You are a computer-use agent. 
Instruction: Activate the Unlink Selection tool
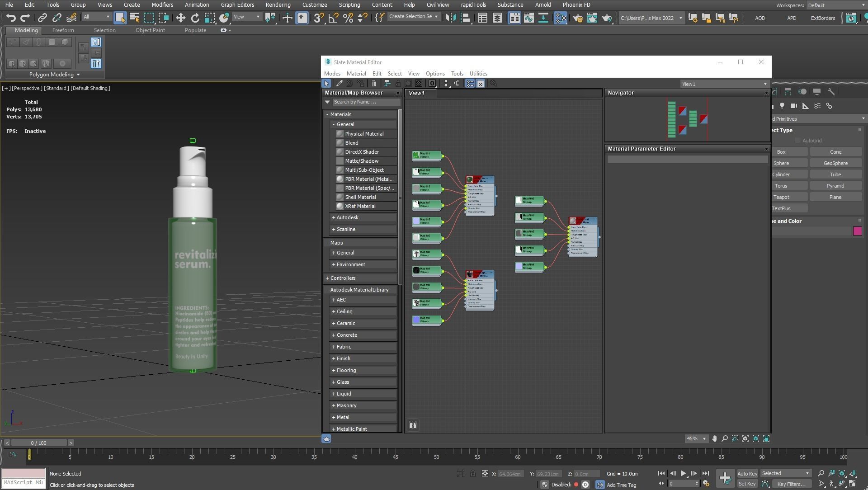57,18
